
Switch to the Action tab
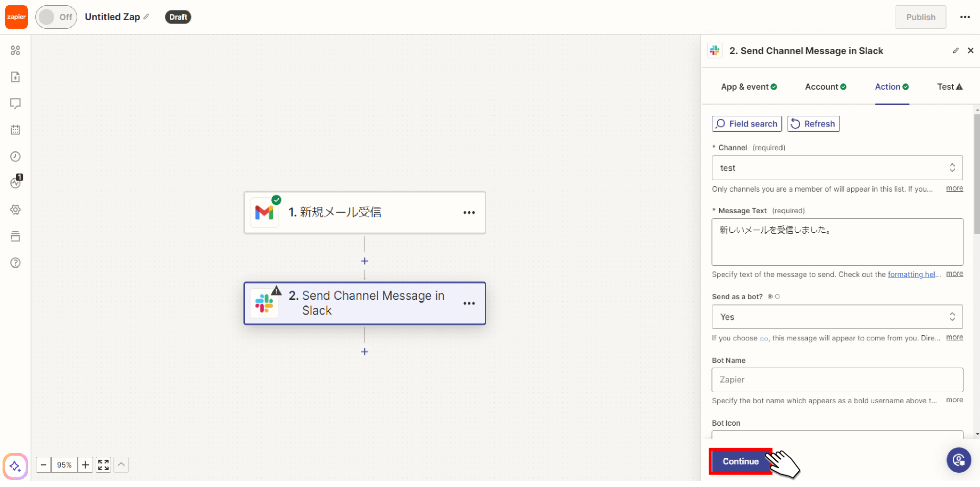click(x=892, y=87)
